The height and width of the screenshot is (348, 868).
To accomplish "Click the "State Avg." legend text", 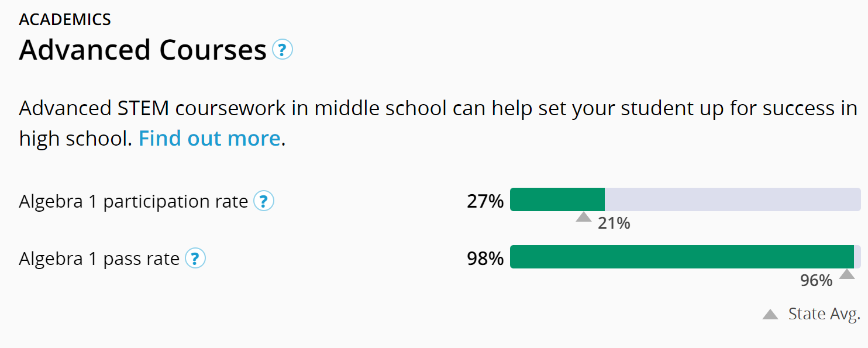I will click(824, 314).
